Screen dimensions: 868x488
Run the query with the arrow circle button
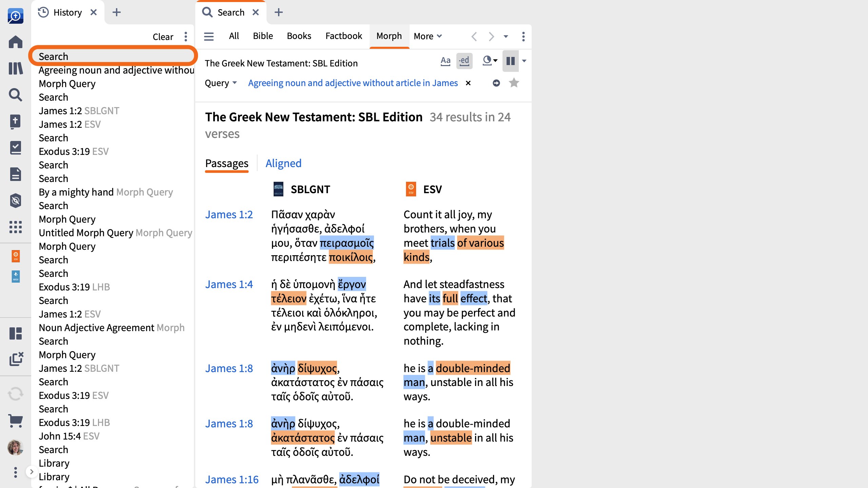click(496, 83)
